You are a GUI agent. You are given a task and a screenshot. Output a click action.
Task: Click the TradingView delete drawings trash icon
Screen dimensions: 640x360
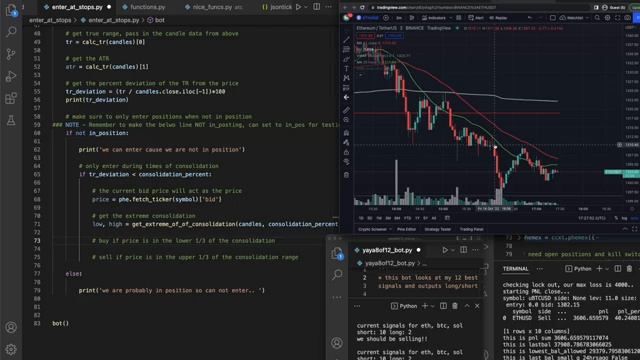tap(346, 175)
